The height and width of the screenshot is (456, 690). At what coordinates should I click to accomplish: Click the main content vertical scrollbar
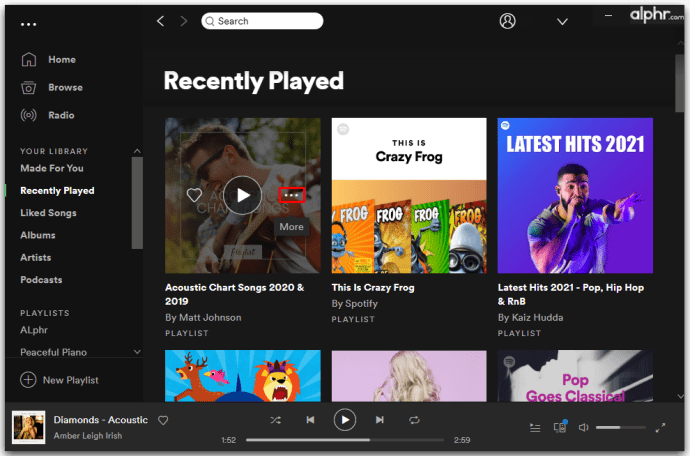(679, 84)
